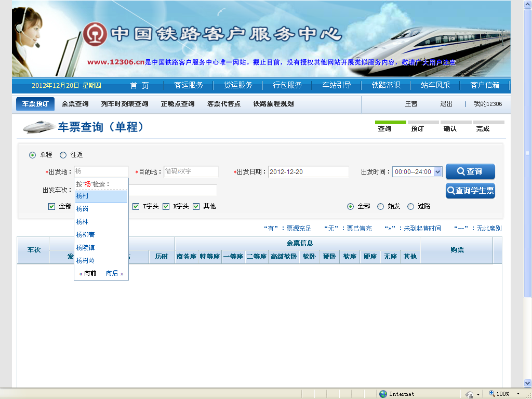Click the 历时 column header
Image resolution: width=532 pixels, height=399 pixels.
162,257
